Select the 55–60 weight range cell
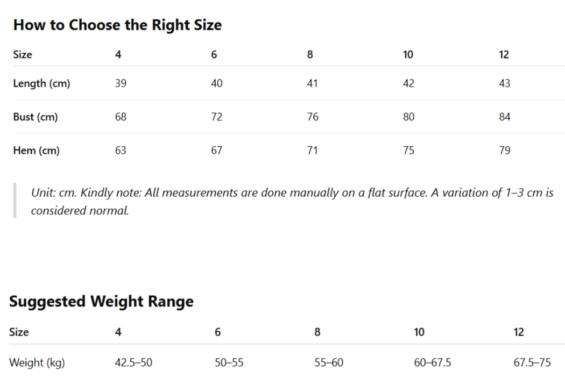 pyautogui.click(x=329, y=362)
